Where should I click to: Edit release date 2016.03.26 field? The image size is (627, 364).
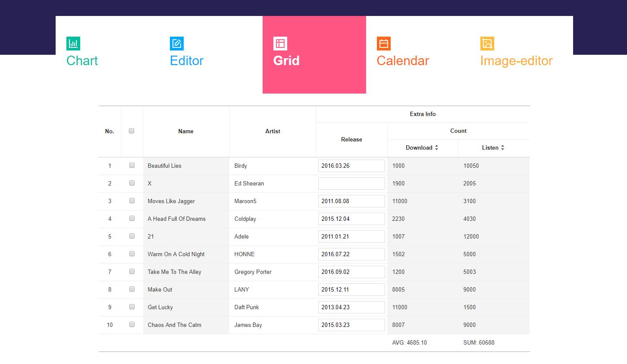click(x=351, y=166)
